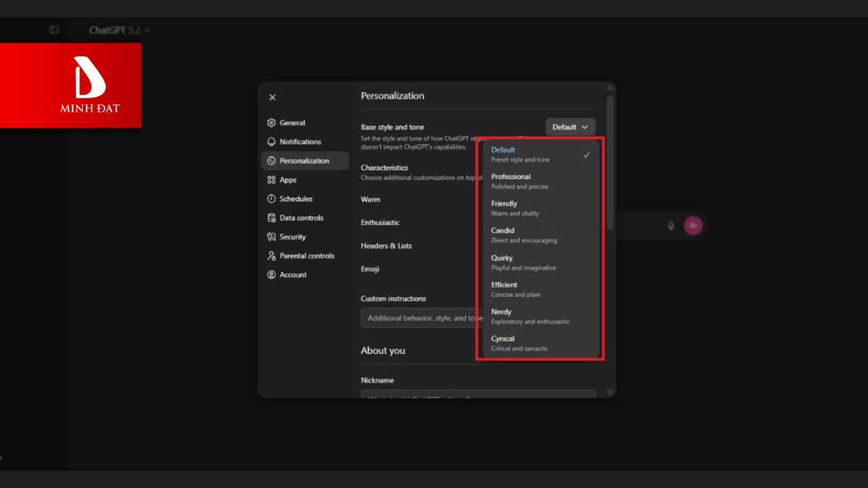Toggle the sidebar panel icon
Image resolution: width=868 pixels, height=488 pixels.
pyautogui.click(x=54, y=30)
